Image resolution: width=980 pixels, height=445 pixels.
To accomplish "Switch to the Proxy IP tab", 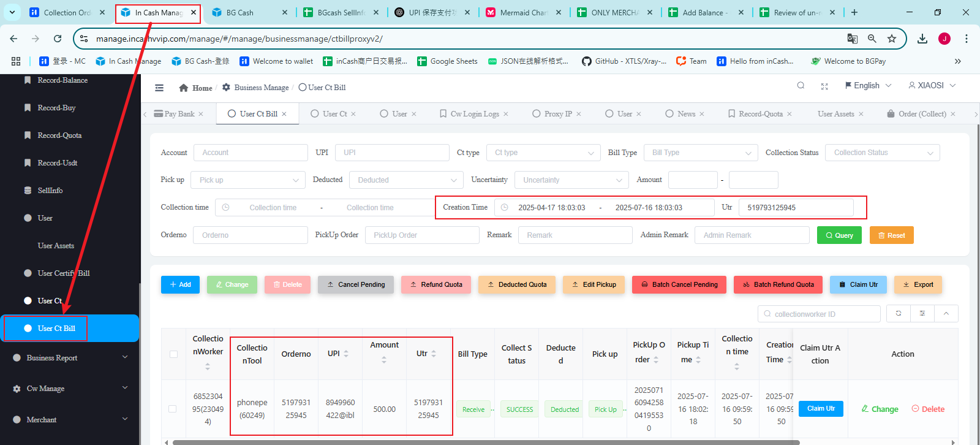I will point(557,114).
